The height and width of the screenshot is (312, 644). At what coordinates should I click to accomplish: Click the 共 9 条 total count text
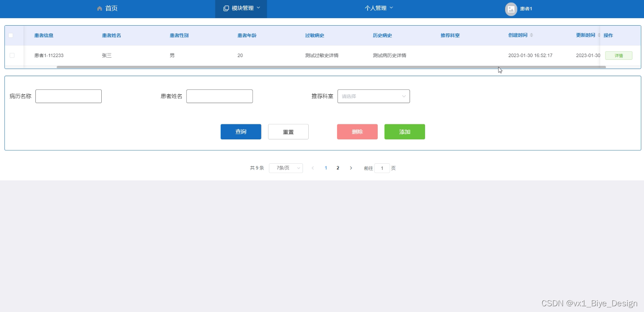point(257,168)
